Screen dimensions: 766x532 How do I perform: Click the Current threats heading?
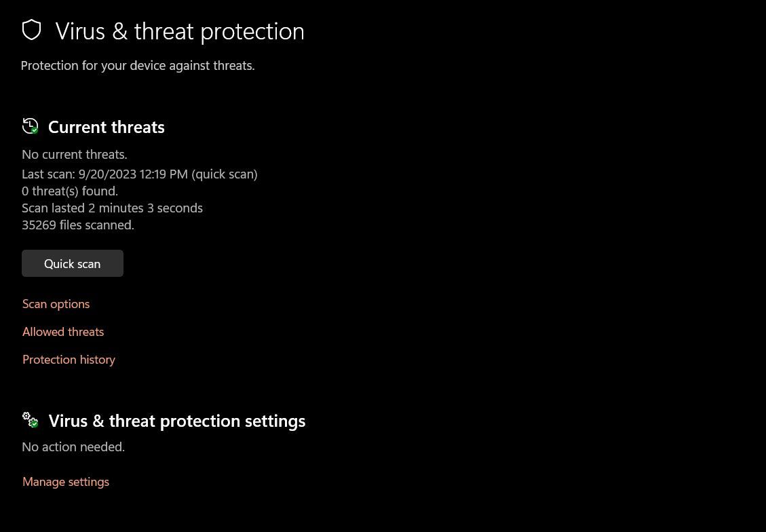point(106,126)
